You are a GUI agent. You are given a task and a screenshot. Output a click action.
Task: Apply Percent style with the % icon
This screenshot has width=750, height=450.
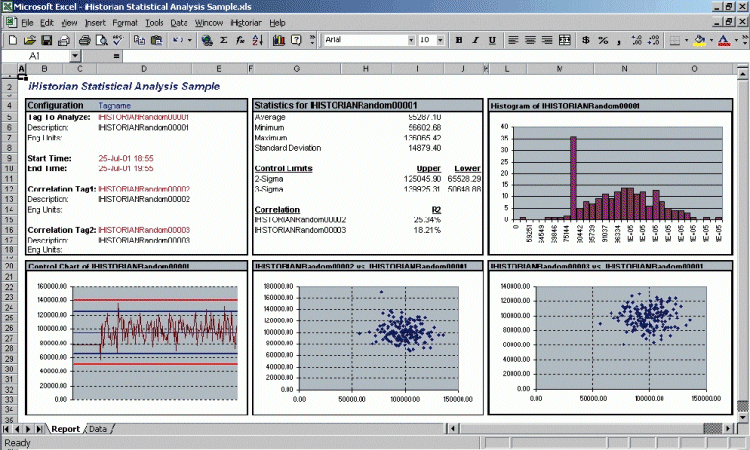pyautogui.click(x=603, y=40)
